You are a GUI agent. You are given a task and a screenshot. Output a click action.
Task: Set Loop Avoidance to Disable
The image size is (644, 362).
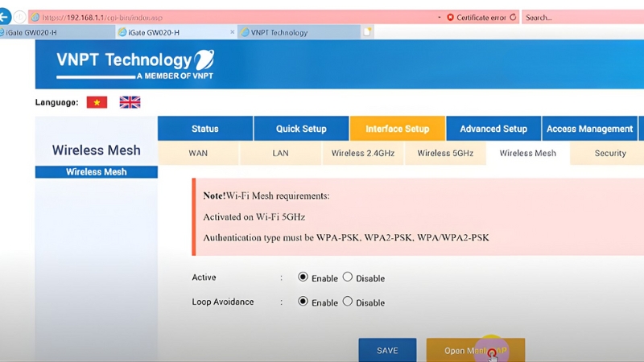coord(348,301)
